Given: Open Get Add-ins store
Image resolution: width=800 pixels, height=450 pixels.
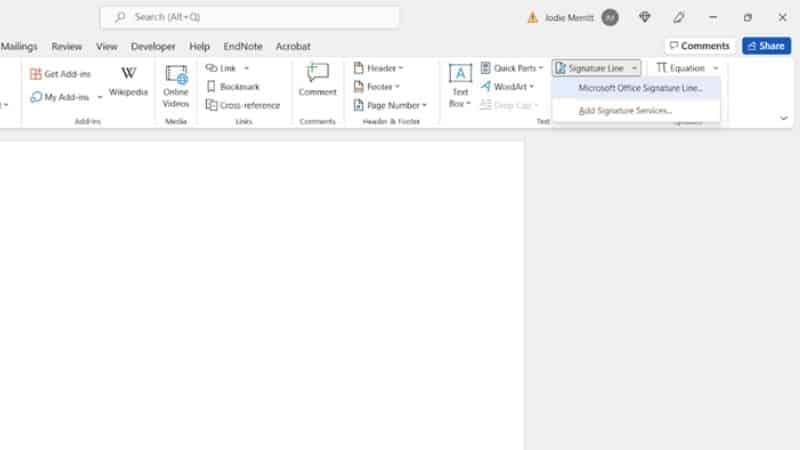Looking at the screenshot, I should [x=60, y=74].
